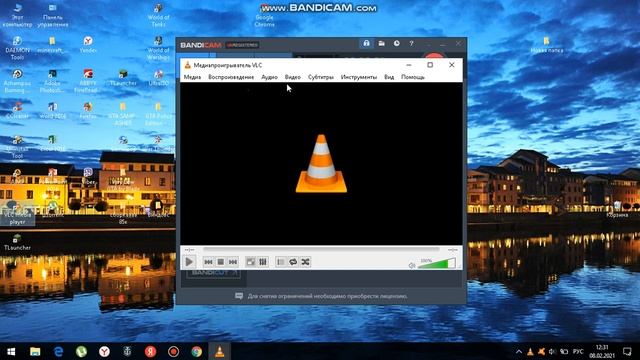Select VLC media player desktop icon

click(x=17, y=212)
